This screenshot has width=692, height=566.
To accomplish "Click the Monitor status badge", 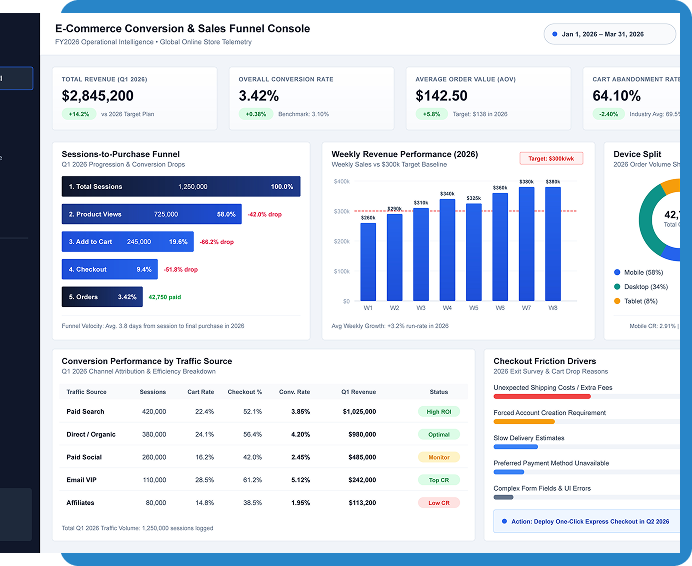I will pyautogui.click(x=439, y=457).
